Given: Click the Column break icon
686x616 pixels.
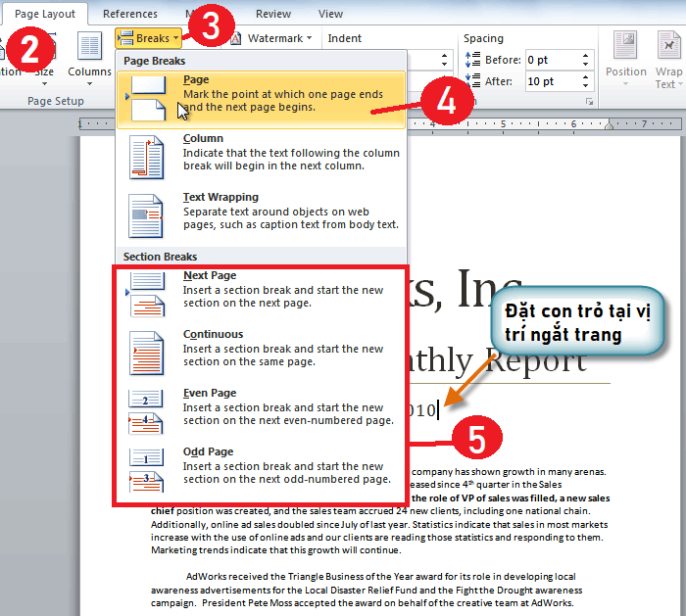Looking at the screenshot, I should 147,159.
